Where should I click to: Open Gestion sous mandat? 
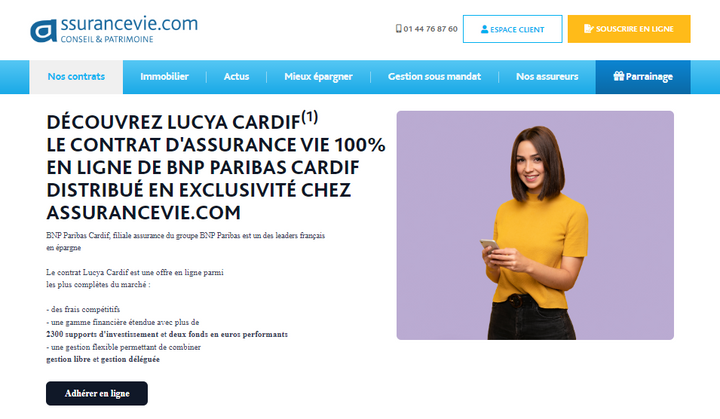point(434,77)
